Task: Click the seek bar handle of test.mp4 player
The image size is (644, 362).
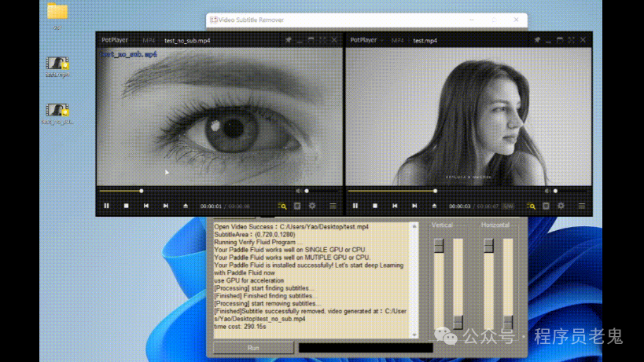Action: pos(436,191)
